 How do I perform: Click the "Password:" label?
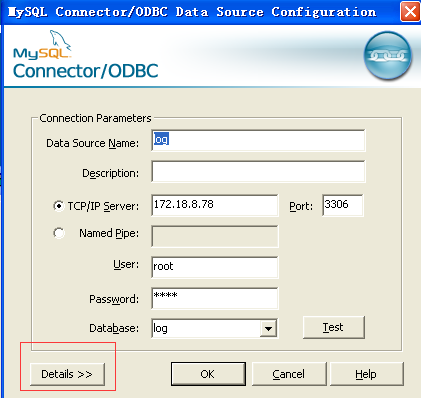coord(114,299)
